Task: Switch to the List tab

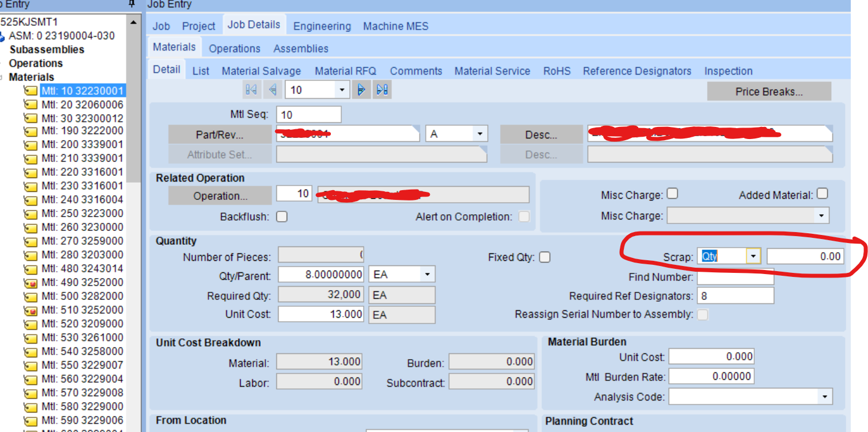Action: pyautogui.click(x=201, y=71)
